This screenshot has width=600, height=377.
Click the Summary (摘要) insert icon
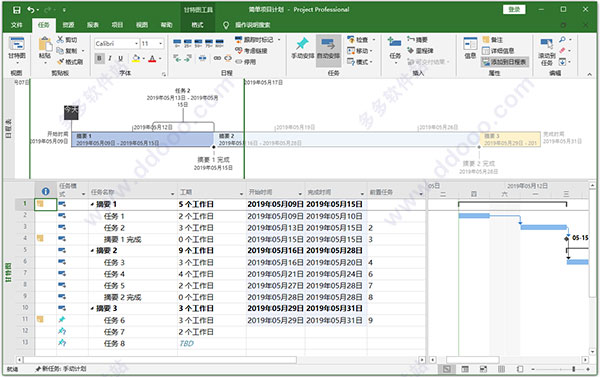coord(411,39)
